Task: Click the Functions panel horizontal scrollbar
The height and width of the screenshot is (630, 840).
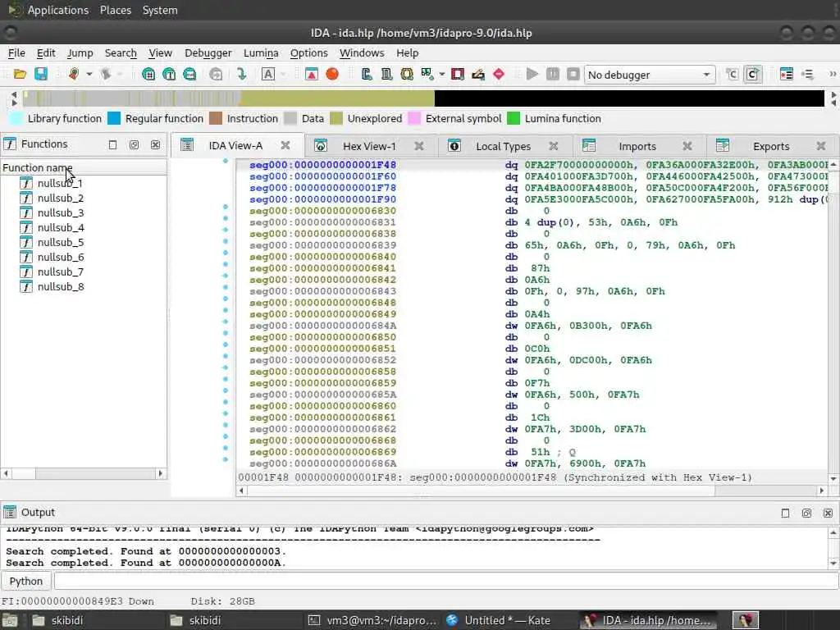Action: (x=83, y=473)
